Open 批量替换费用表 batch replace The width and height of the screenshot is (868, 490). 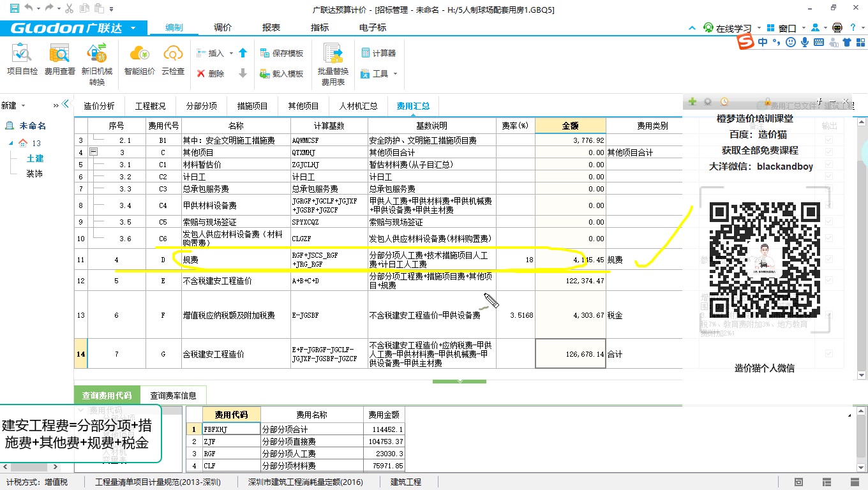pyautogui.click(x=333, y=65)
